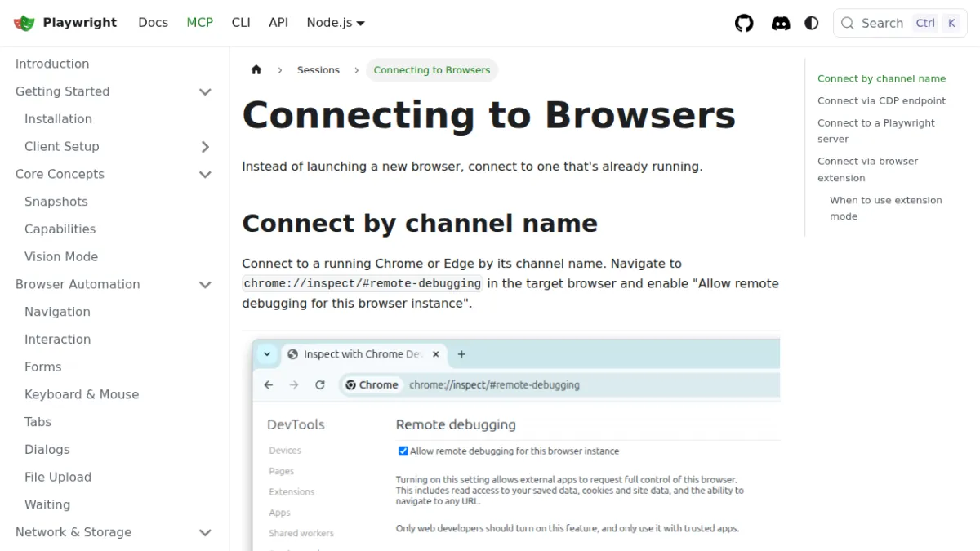Click the Playwright logo icon
980x551 pixels.
(x=24, y=23)
